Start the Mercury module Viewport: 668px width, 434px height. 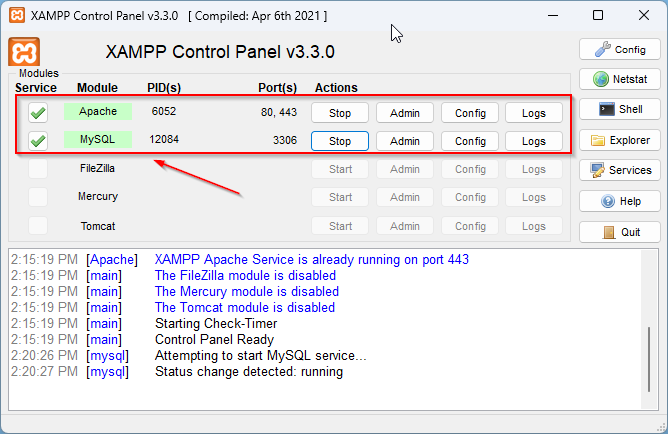point(340,197)
